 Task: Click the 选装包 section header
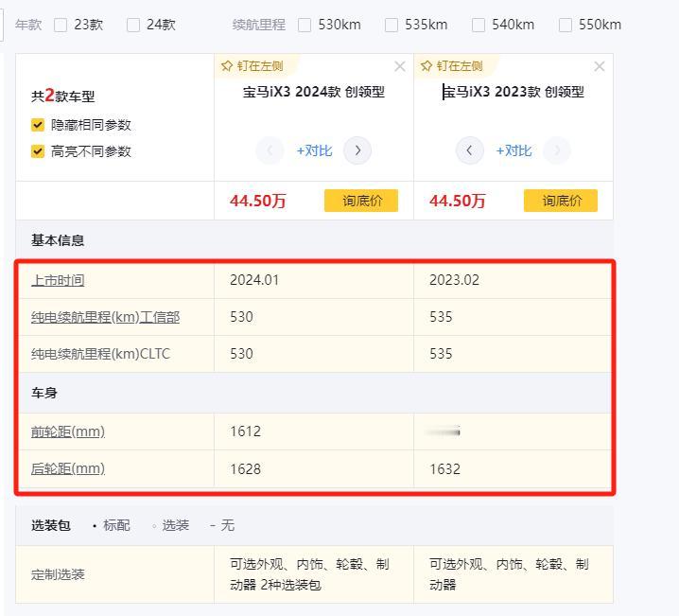point(51,525)
